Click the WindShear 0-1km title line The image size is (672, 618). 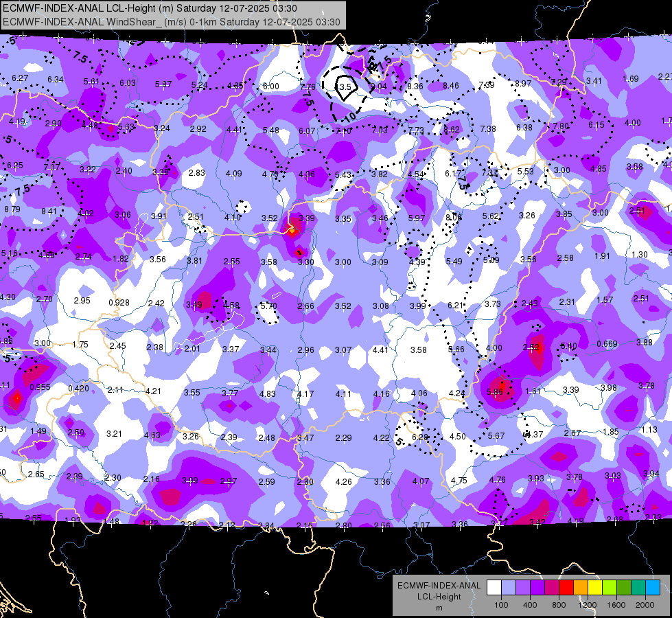[x=172, y=22]
